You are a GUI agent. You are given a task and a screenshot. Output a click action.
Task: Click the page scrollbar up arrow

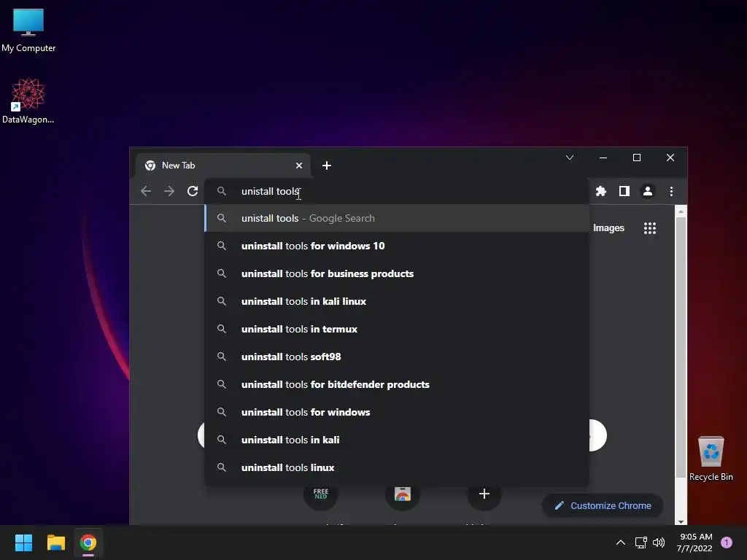pos(681,211)
